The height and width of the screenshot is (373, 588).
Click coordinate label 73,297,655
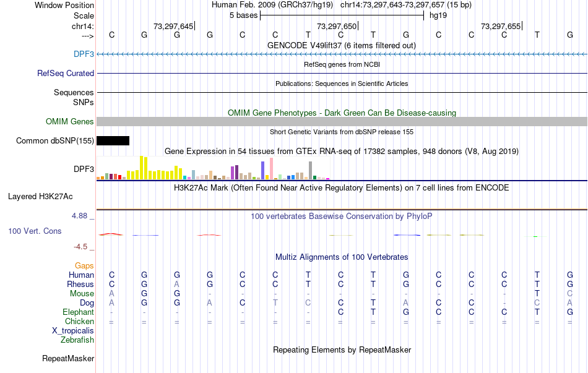[501, 26]
